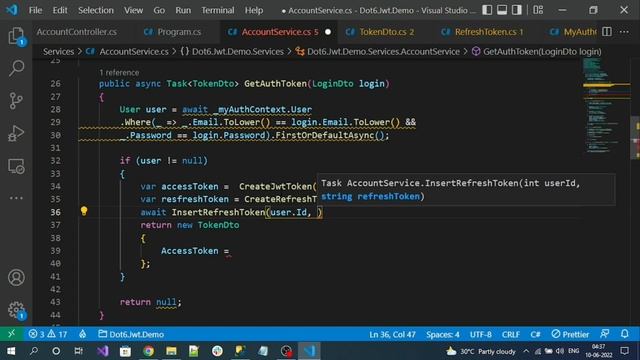Viewport: 640px width, 360px height.
Task: Open the File menu
Action: click(36, 10)
